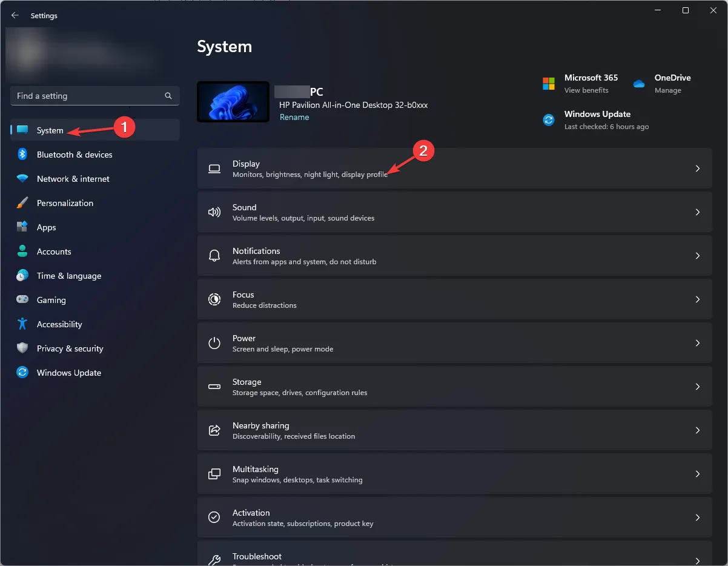
Task: Open Storage settings via its chevron
Action: coord(698,387)
